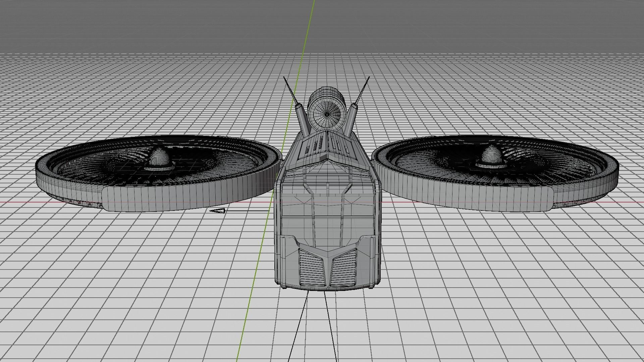Select the left rotor's outer duct ring
Image resolution: width=644 pixels, height=362 pixels.
159,173
